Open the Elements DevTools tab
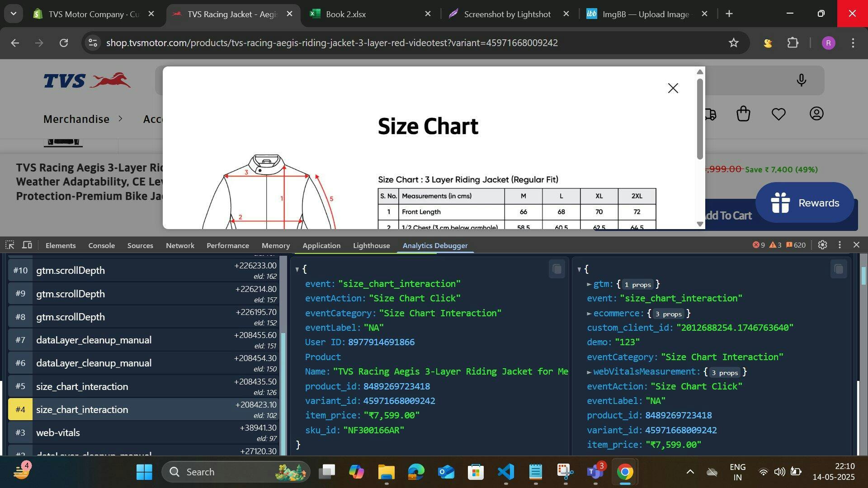The image size is (868, 488). [61, 245]
